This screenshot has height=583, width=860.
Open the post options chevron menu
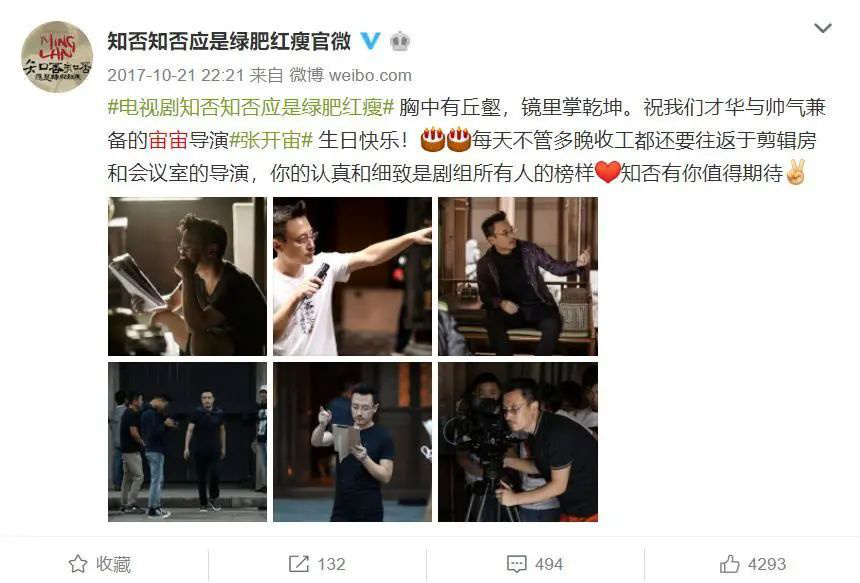pyautogui.click(x=823, y=28)
